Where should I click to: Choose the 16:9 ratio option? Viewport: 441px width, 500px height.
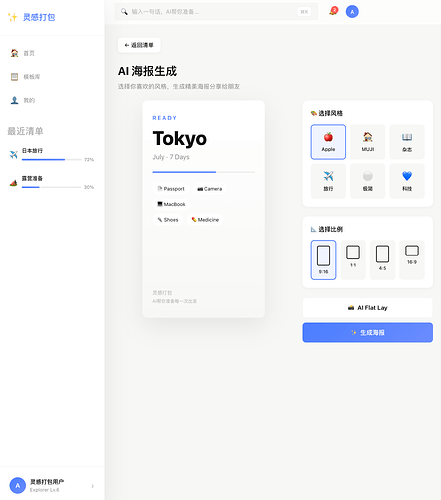412,260
